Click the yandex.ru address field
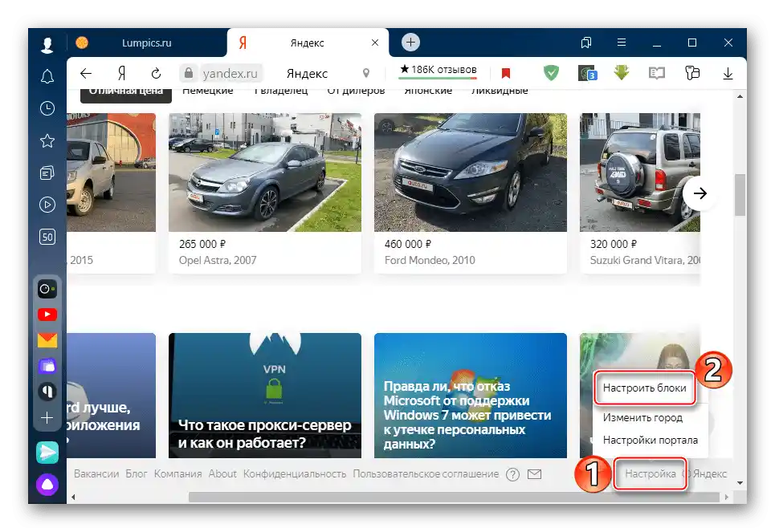This screenshot has height=532, width=775. click(230, 74)
